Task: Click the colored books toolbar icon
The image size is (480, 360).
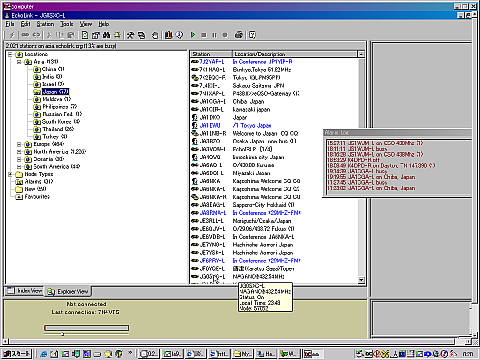Action: 169,35
